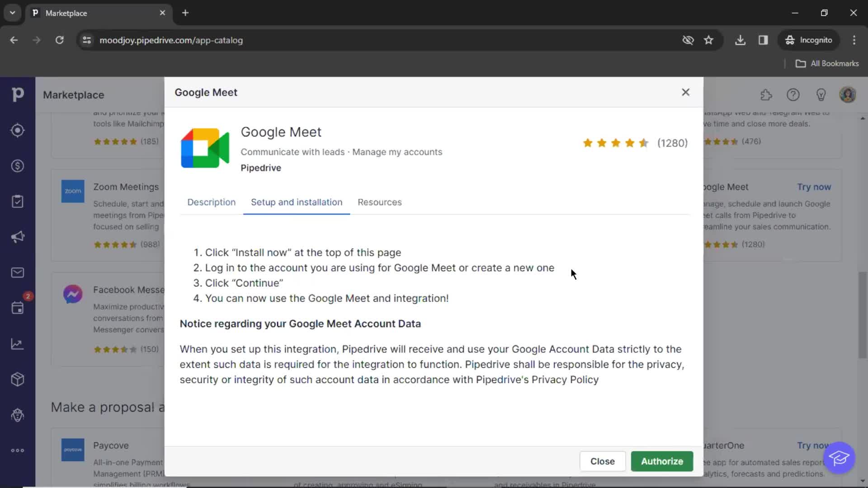
Task: Open the Mail icon in sidebar
Action: click(17, 273)
